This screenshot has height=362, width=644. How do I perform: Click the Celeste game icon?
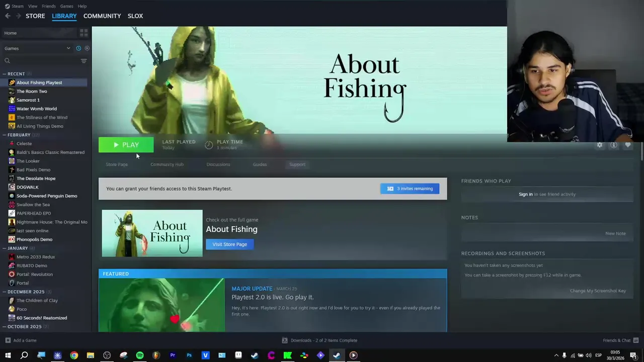coord(12,144)
